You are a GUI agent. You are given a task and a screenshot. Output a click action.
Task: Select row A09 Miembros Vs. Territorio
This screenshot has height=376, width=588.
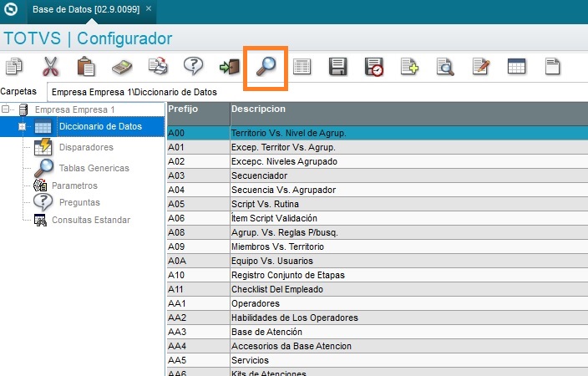378,246
